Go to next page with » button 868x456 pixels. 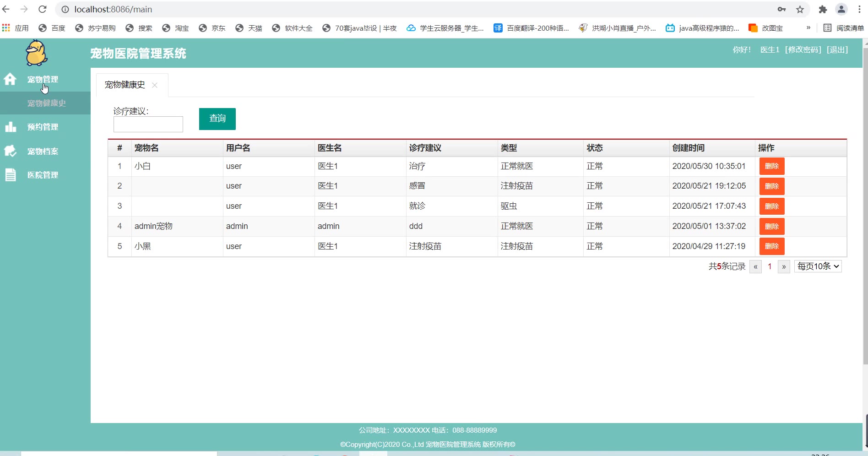pyautogui.click(x=784, y=266)
